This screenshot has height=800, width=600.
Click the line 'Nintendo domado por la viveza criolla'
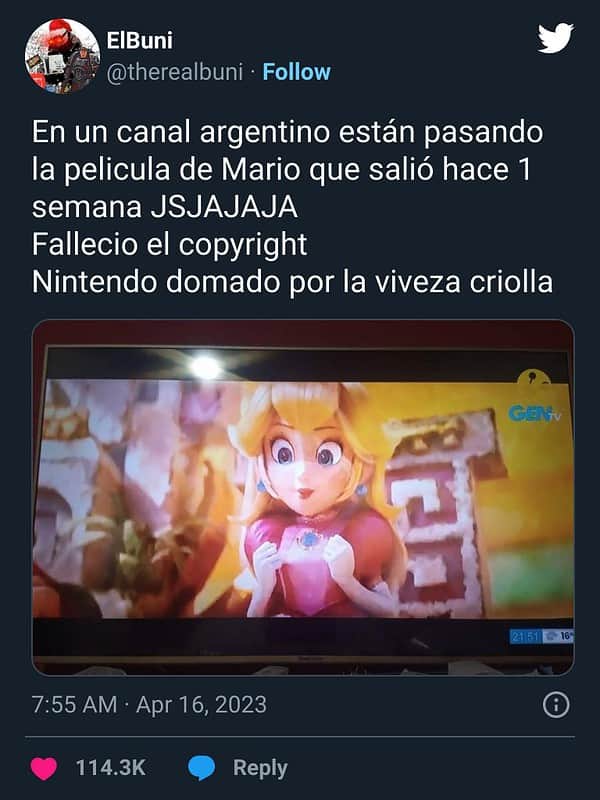(292, 282)
